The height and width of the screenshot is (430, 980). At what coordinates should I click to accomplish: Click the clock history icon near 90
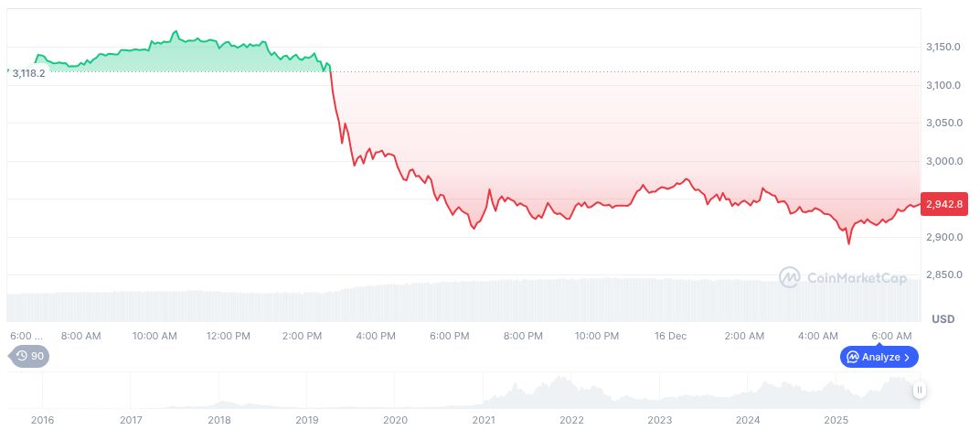click(x=22, y=356)
